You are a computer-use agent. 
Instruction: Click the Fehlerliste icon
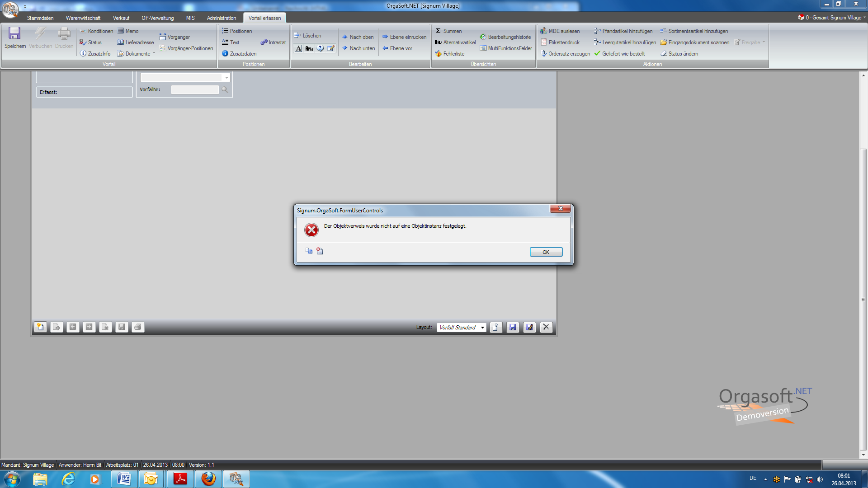point(438,54)
